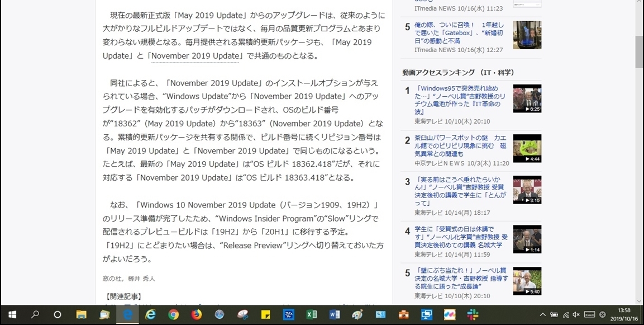644x325 pixels.
Task: Open File Explorer from taskbar
Action: tap(82, 315)
